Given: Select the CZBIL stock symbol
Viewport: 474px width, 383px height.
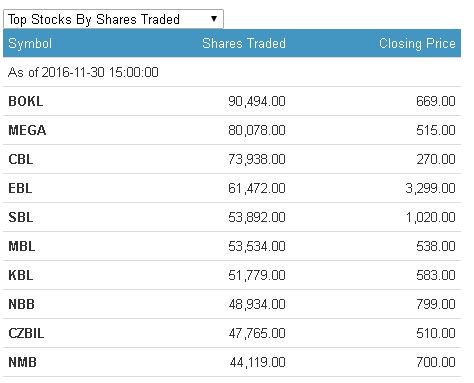Looking at the screenshot, I should point(26,333).
